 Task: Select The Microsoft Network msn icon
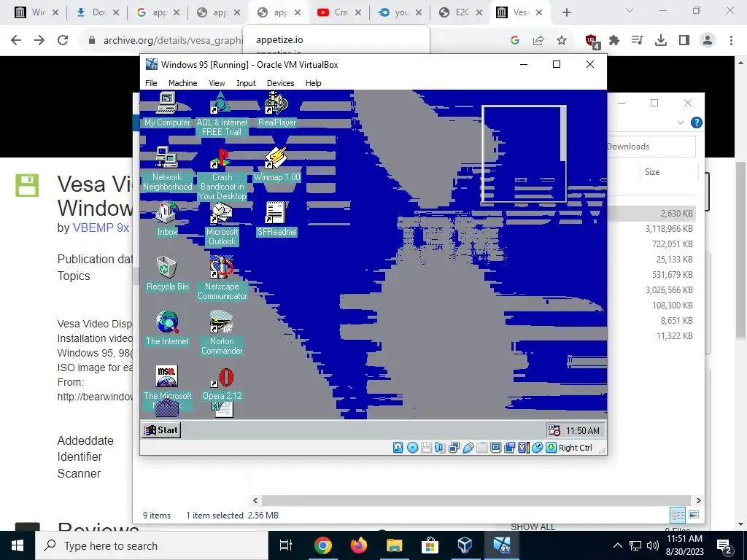coord(167,384)
